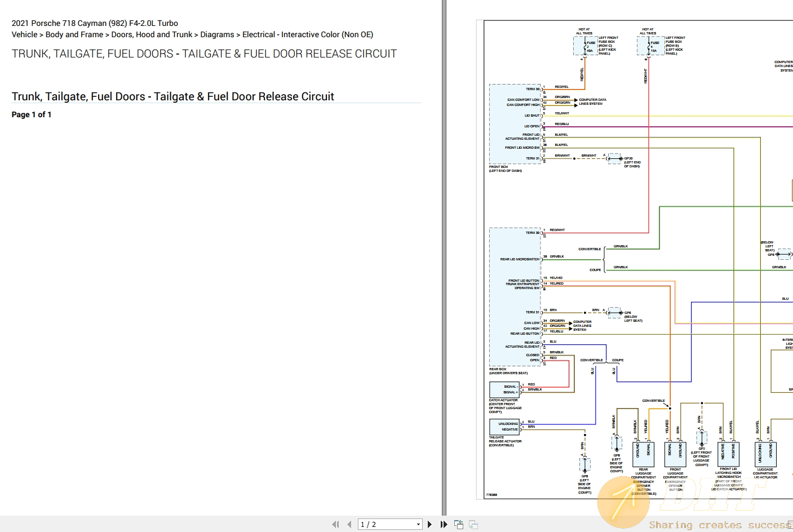Click the FRONT BCM label in the diagram
793x532 pixels.
click(x=498, y=167)
